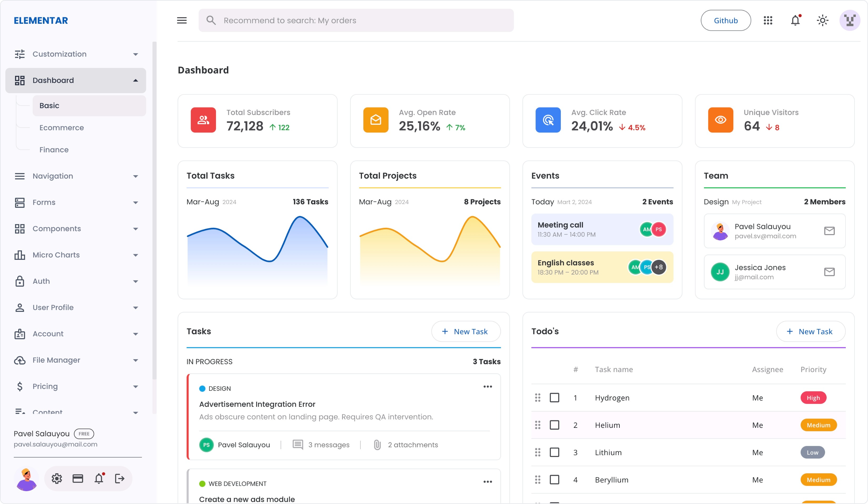This screenshot has width=868, height=504.
Task: Click New Task button in Todo's card
Action: click(810, 331)
